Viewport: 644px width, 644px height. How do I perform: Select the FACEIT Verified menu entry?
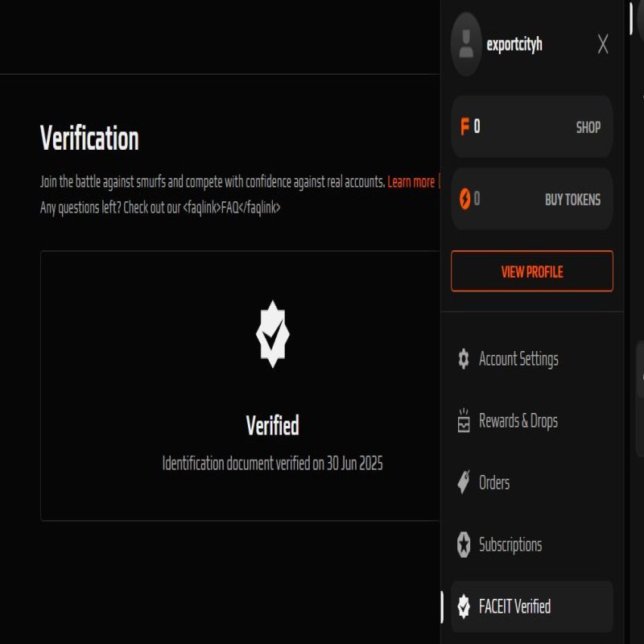coord(514,607)
